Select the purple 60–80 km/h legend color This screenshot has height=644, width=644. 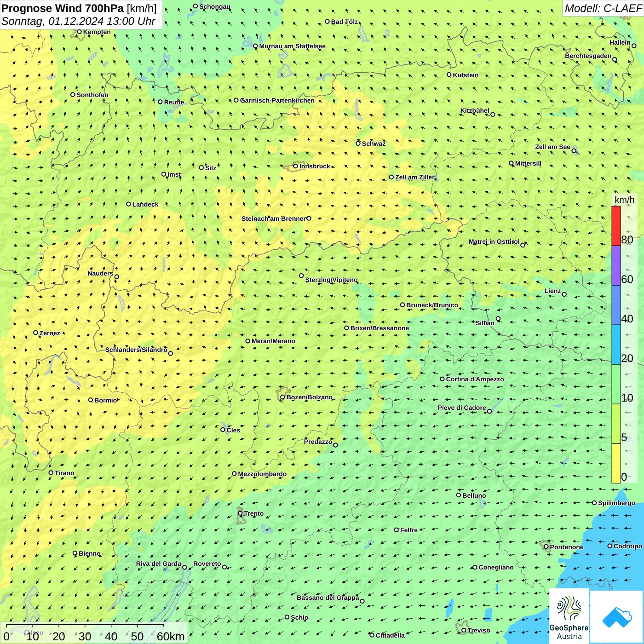point(616,266)
